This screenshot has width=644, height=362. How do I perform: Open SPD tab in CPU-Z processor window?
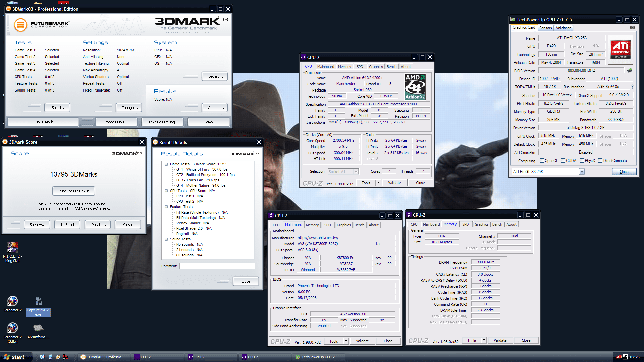[x=360, y=67]
